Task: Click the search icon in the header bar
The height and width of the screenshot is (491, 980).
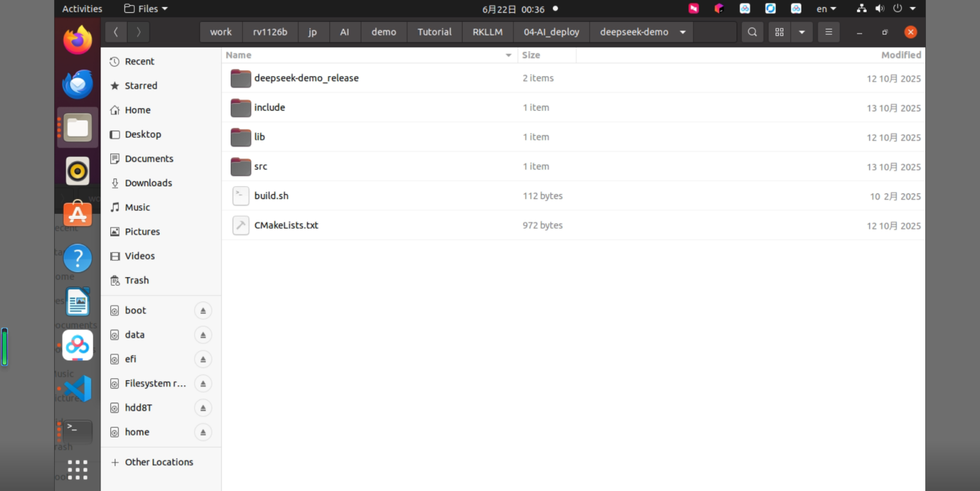Action: 752,32
